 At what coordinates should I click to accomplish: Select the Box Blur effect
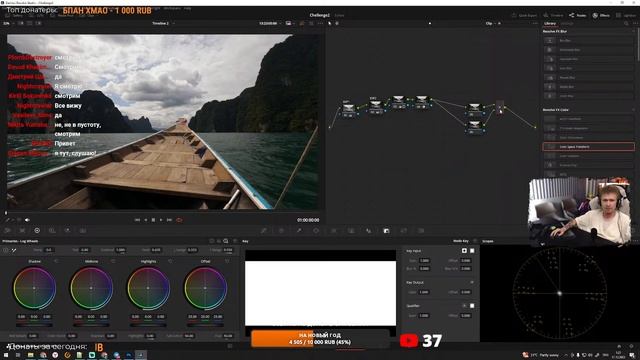(588, 41)
